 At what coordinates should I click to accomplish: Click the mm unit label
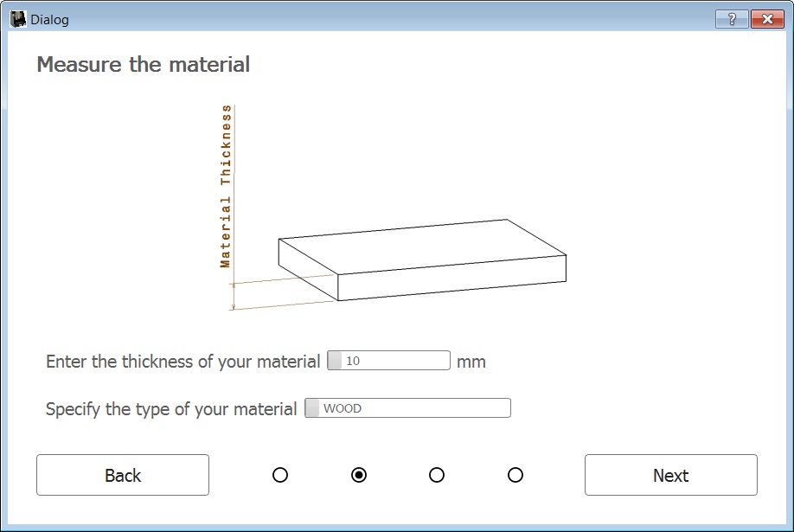click(471, 362)
